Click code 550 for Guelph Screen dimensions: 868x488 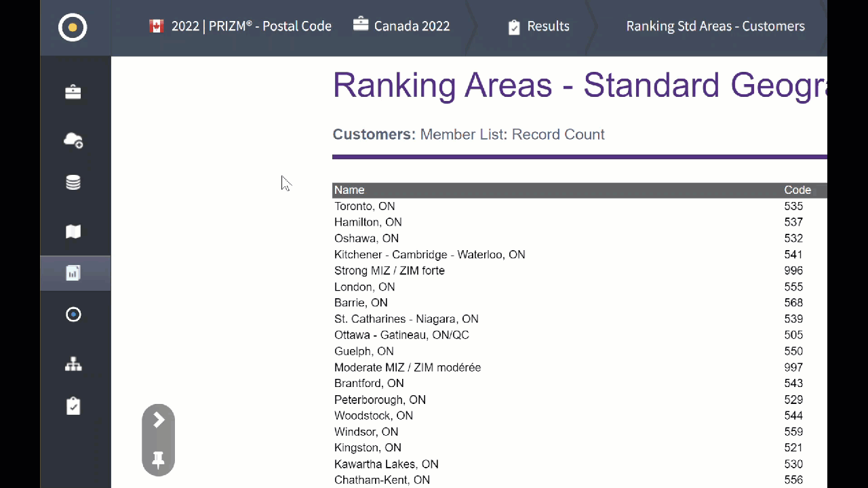pyautogui.click(x=793, y=351)
